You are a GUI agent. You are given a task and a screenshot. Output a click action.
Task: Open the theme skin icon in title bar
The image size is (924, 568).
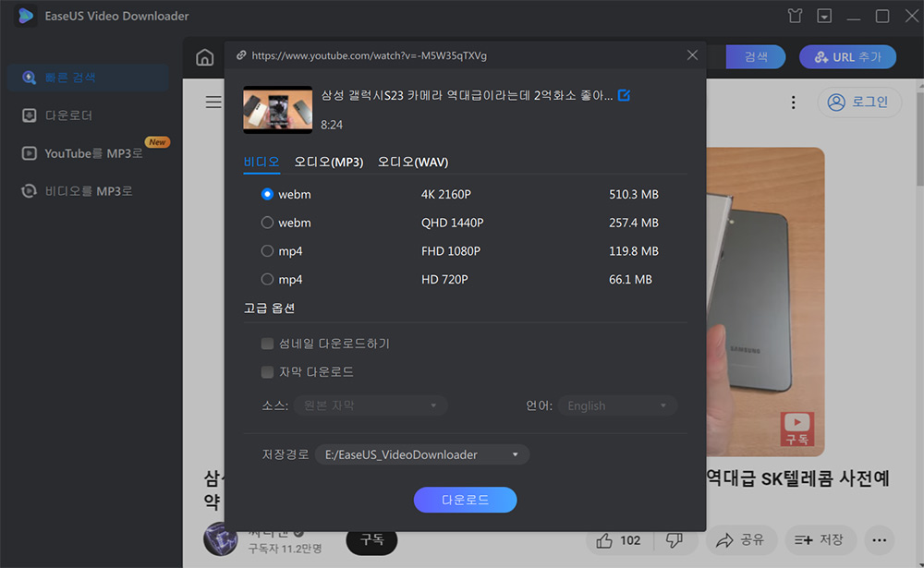(794, 15)
